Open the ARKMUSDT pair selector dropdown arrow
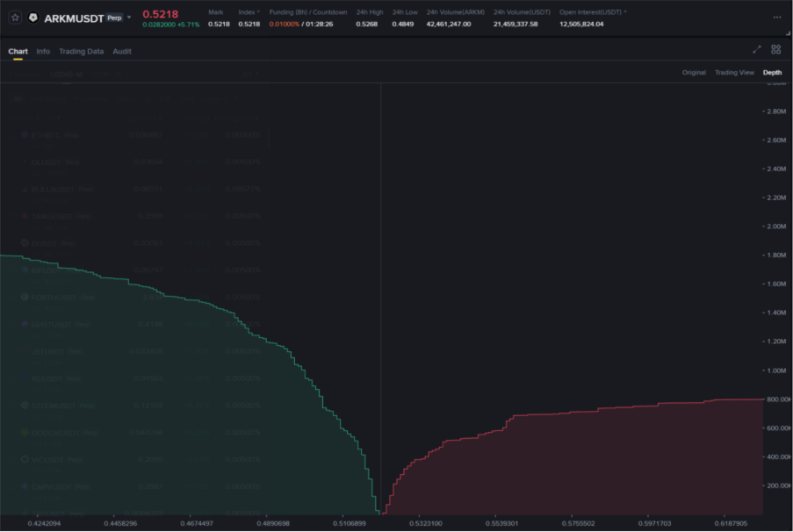This screenshot has height=532, width=793. click(x=130, y=18)
